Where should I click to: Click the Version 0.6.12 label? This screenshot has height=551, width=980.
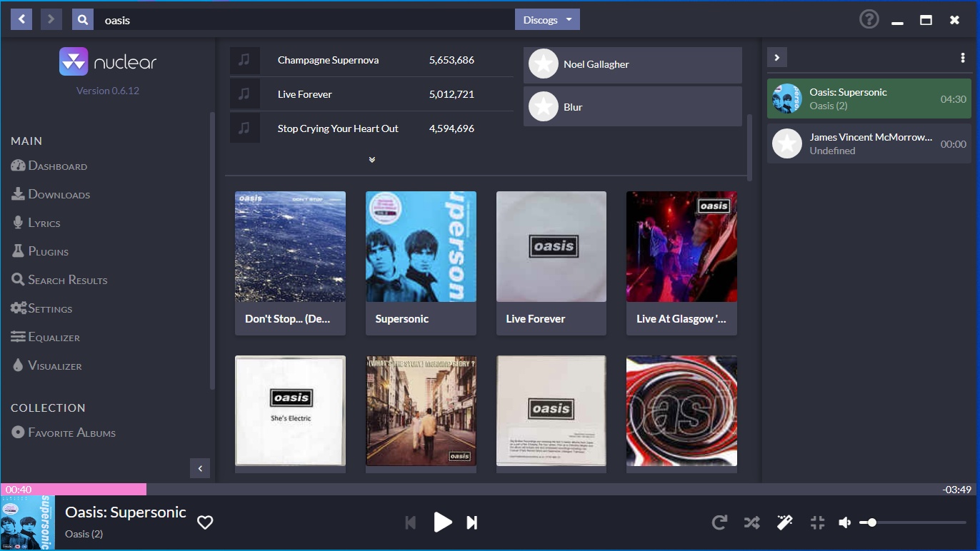pos(108,91)
